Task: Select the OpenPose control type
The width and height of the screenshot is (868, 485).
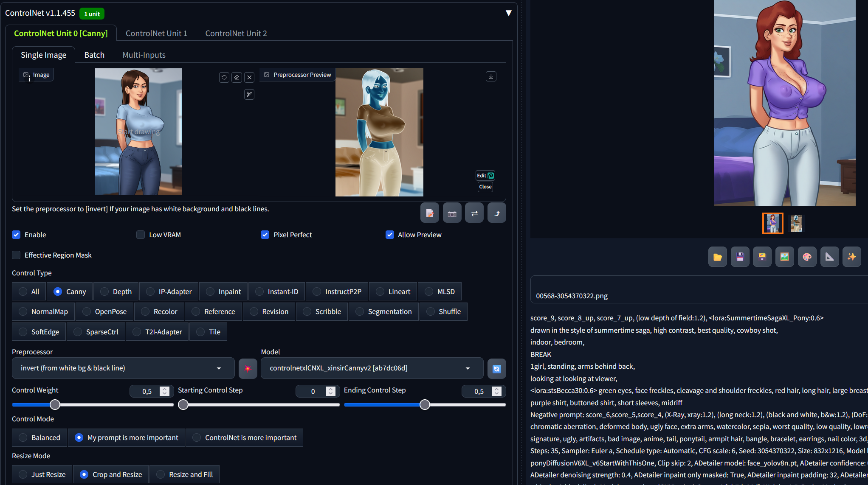Action: 104,311
